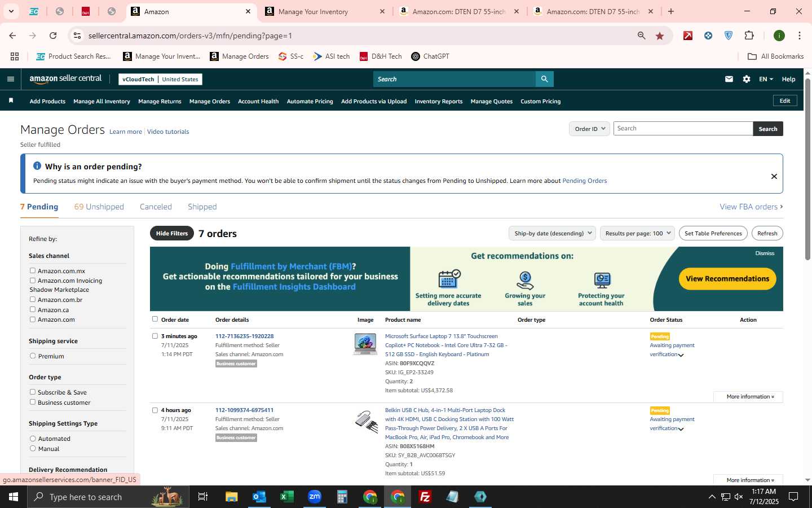Viewport: 812px width, 508px height.
Task: Click the bookmark star in address bar
Action: pyautogui.click(x=660, y=36)
